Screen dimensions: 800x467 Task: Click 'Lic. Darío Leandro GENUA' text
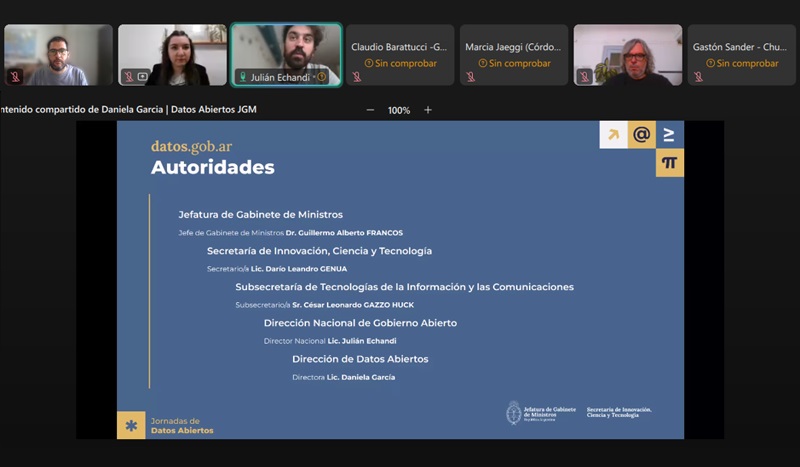[299, 269]
